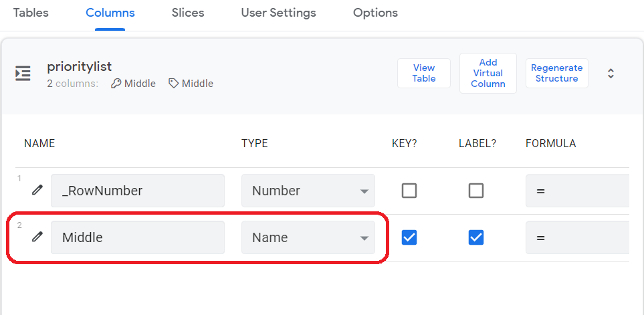Click the table indent icon beside prioritylist
644x315 pixels.
click(x=23, y=73)
